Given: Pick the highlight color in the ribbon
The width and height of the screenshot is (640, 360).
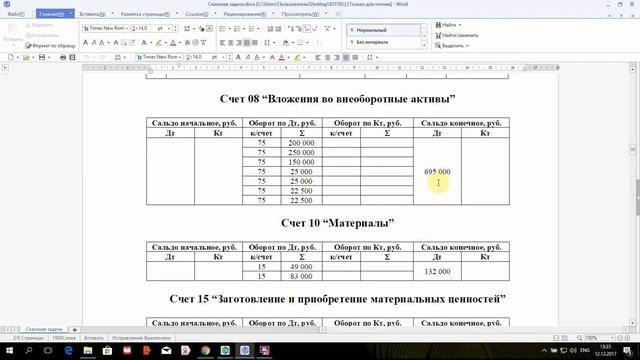Looking at the screenshot, I should pos(159,42).
